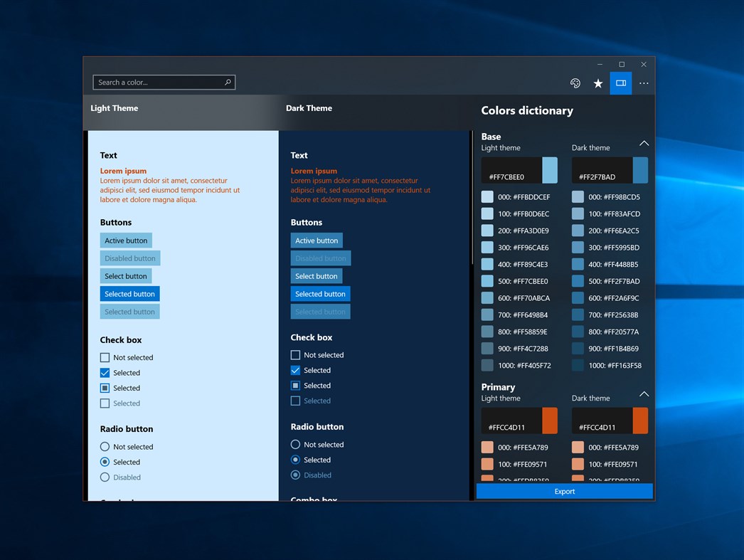Pick Primary dark theme swatch #FFCC4D11
Viewport: 744px width, 560px height.
610,421
